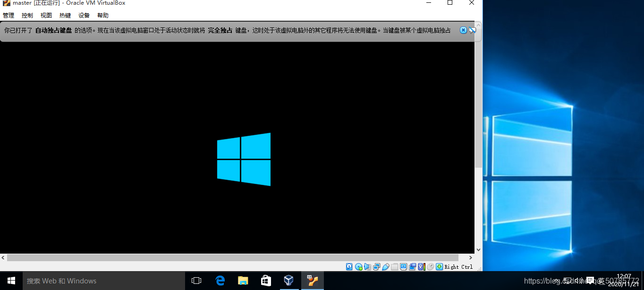Image resolution: width=644 pixels, height=290 pixels.
Task: Click the scroll-left arrow of VM view
Action: pyautogui.click(x=3, y=257)
